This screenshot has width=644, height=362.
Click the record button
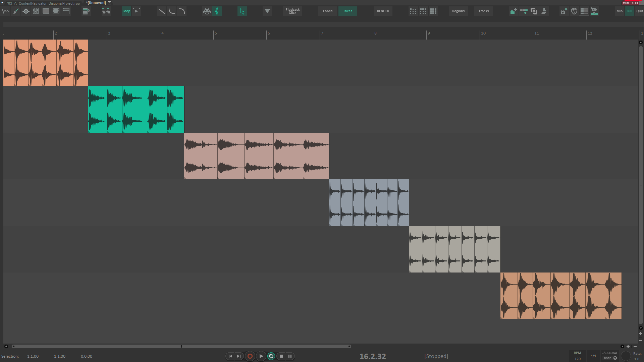(x=250, y=356)
